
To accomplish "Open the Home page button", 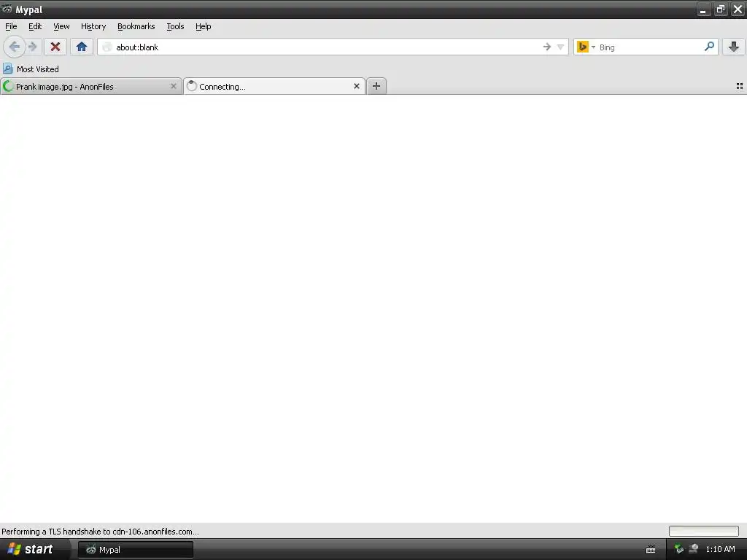I will [82, 47].
